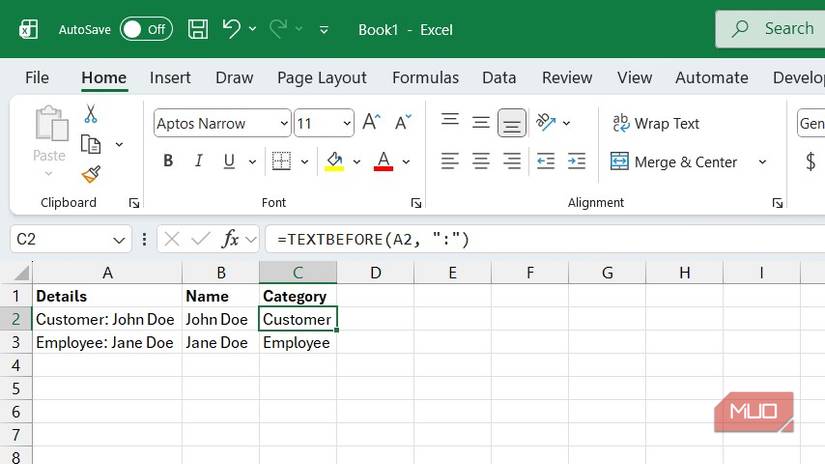Click Increase Indent icon
825x464 pixels.
coord(577,161)
